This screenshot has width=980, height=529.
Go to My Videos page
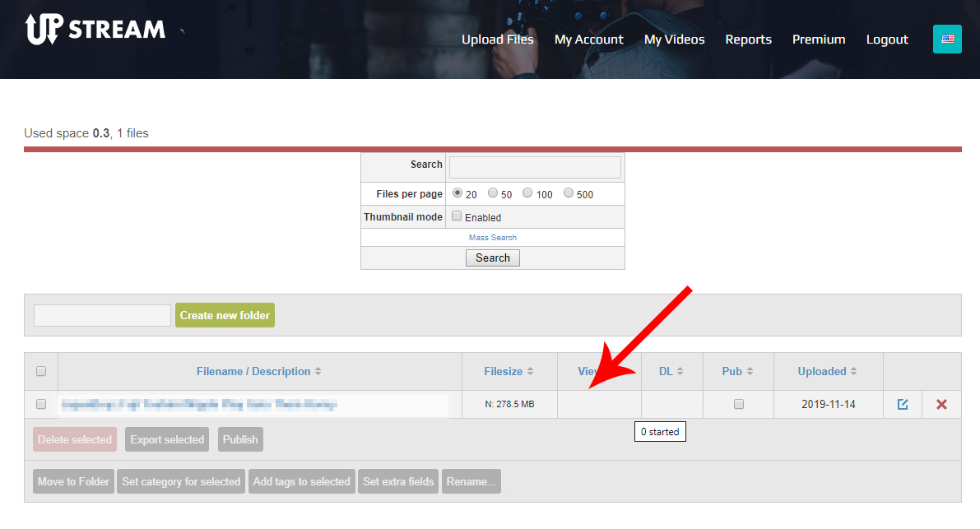[x=674, y=39]
